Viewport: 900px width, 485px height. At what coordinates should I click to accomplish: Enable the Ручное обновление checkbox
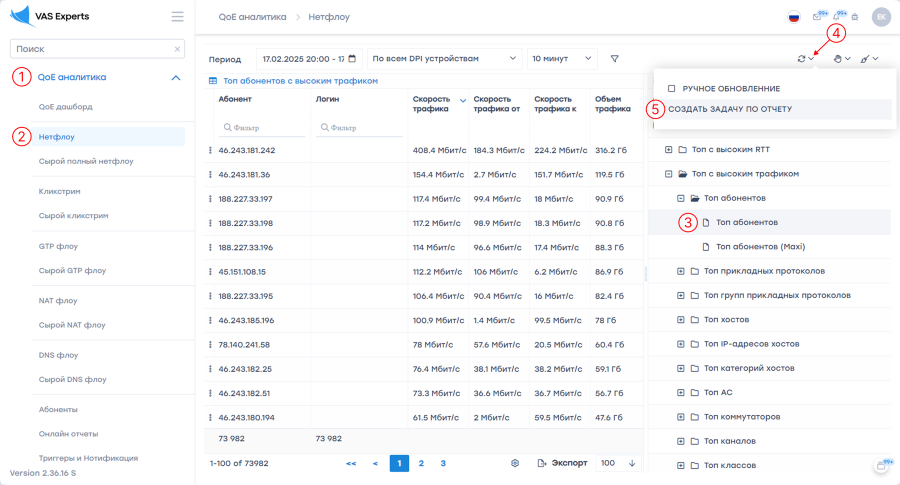coord(672,89)
